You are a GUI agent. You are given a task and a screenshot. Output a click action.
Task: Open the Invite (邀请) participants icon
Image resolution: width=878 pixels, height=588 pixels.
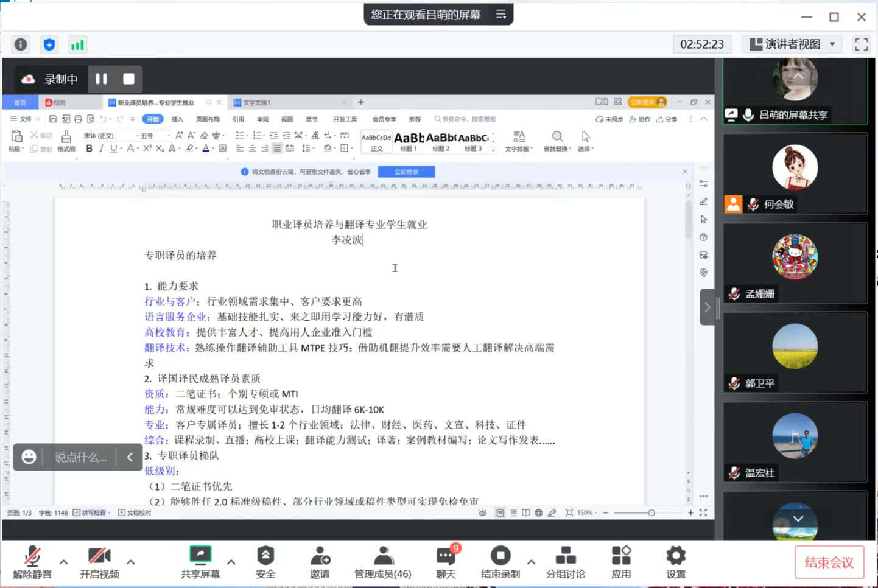coord(320,562)
